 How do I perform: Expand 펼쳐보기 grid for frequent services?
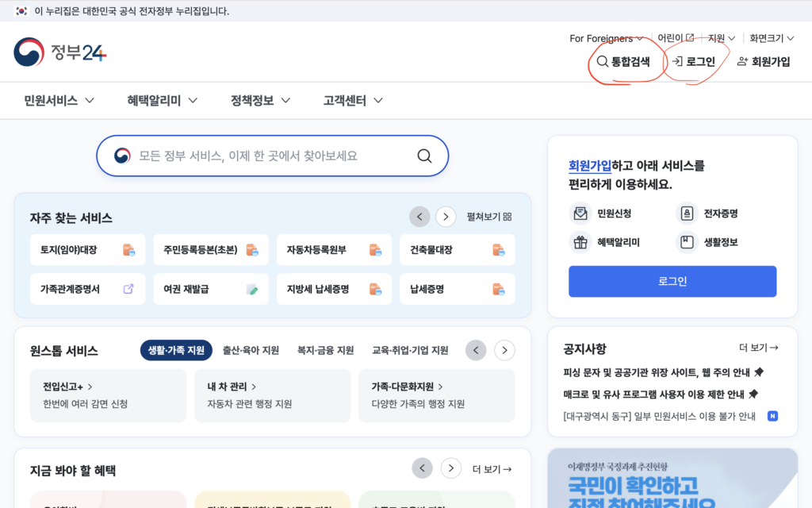click(488, 217)
